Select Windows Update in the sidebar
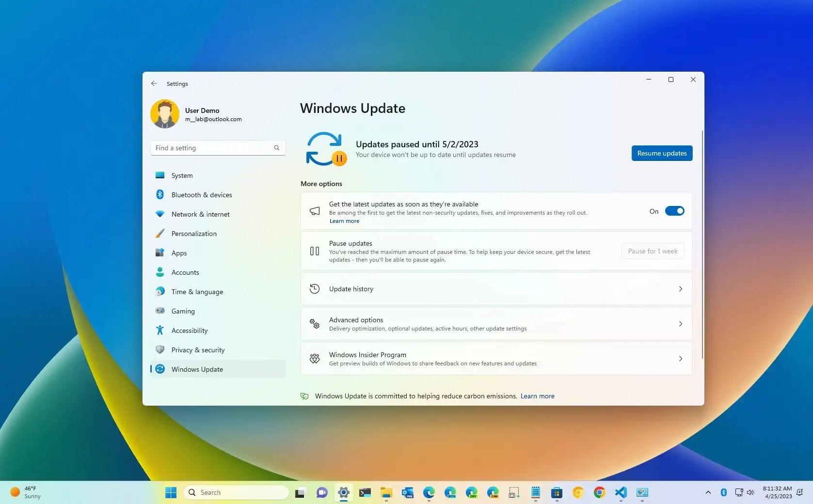The image size is (813, 504). tap(197, 369)
